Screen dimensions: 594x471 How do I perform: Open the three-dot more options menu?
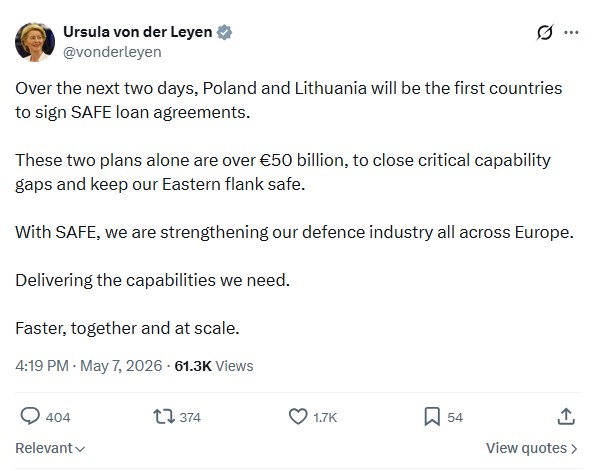(571, 33)
